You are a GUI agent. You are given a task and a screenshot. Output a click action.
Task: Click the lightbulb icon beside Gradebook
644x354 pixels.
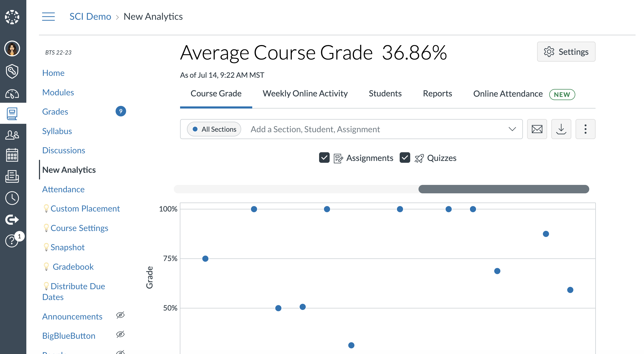click(x=46, y=267)
